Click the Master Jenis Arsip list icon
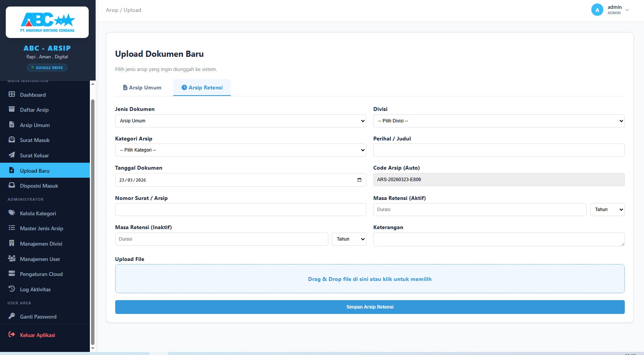This screenshot has height=355, width=644. coord(12,228)
